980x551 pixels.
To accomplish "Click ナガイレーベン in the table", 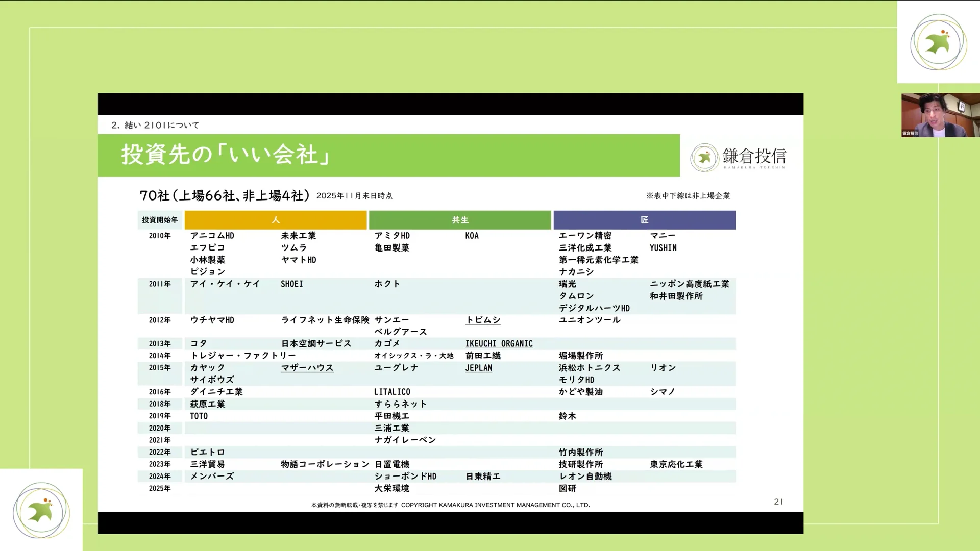I will [x=405, y=440].
